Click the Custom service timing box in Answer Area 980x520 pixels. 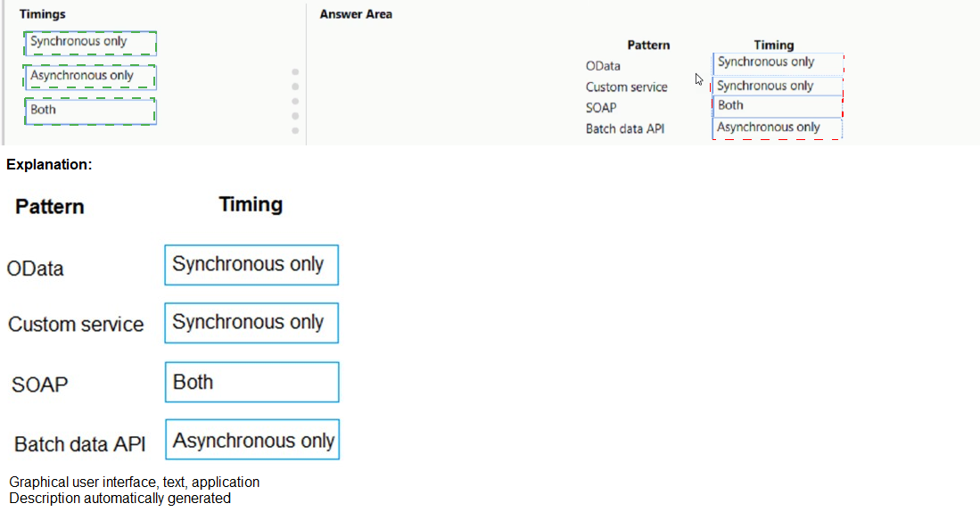[x=778, y=86]
